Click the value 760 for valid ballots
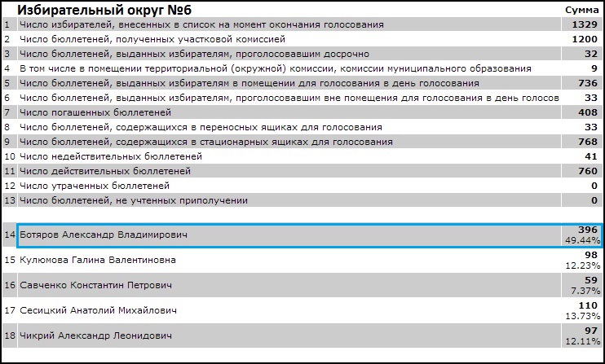The height and width of the screenshot is (364, 605). [x=588, y=171]
